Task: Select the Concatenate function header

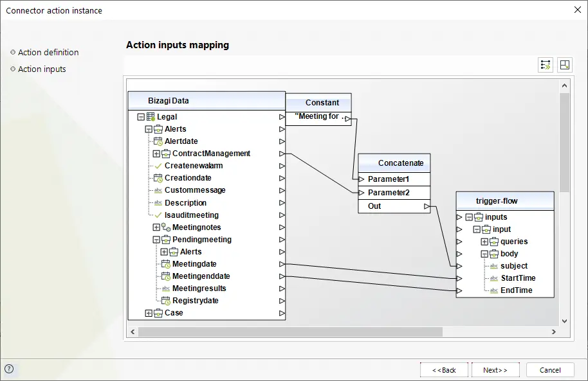Action: [394, 163]
